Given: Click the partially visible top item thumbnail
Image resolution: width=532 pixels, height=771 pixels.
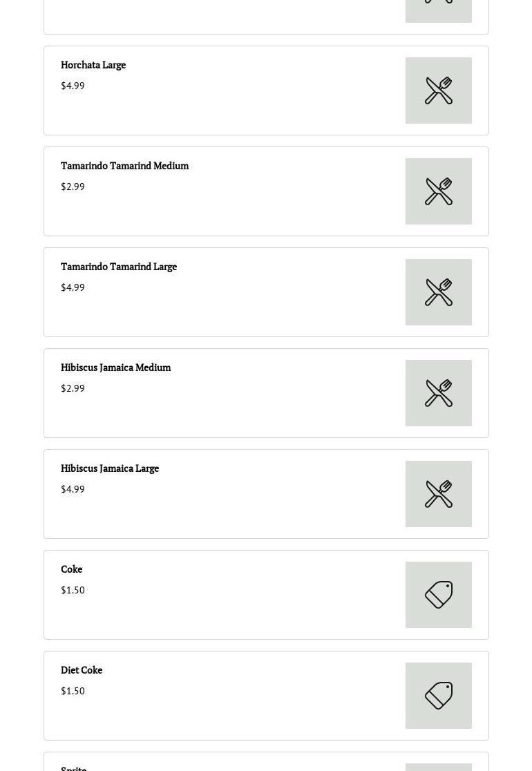Looking at the screenshot, I should [439, 11].
